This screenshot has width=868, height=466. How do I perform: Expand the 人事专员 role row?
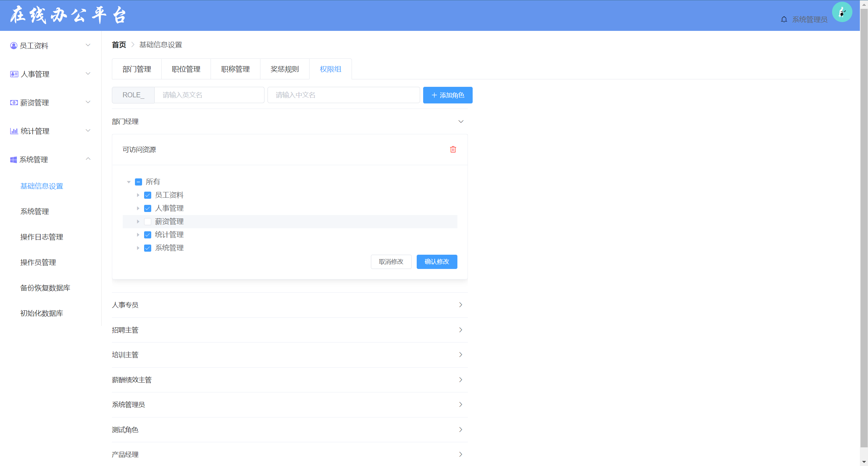point(460,305)
